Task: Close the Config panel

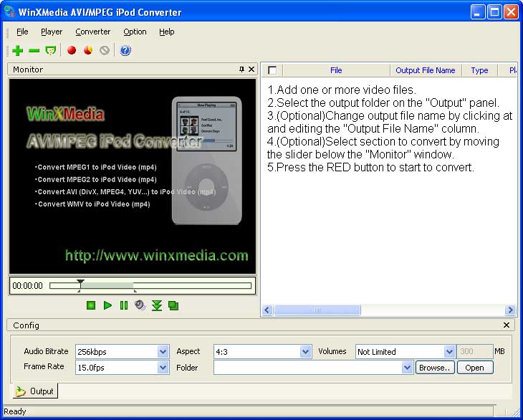Action: click(x=507, y=325)
